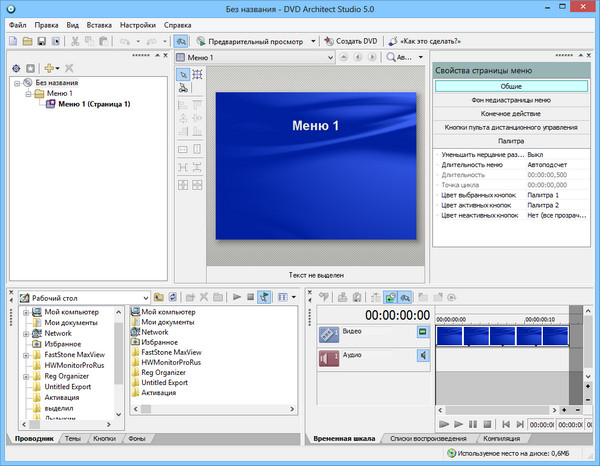
Task: Switch to the Кнопки tab
Action: coord(104,439)
